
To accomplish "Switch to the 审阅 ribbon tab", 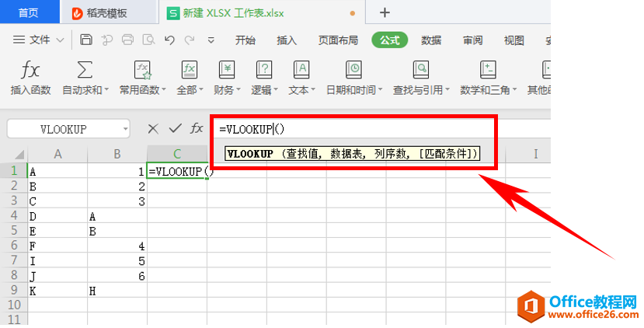I will (x=473, y=40).
